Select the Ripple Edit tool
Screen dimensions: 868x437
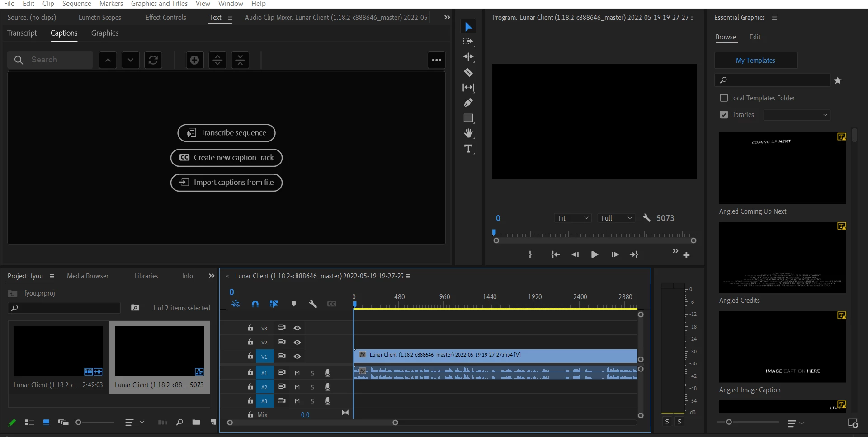(x=468, y=57)
